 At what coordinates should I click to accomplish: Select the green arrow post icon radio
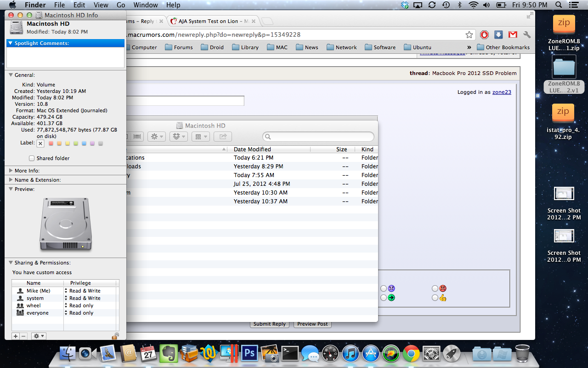pos(384,298)
